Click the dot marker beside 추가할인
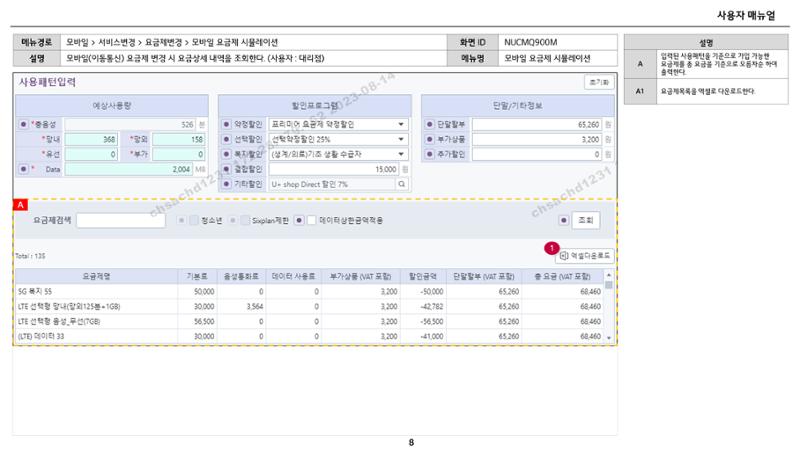Viewport: 800px width, 450px height. click(x=430, y=154)
